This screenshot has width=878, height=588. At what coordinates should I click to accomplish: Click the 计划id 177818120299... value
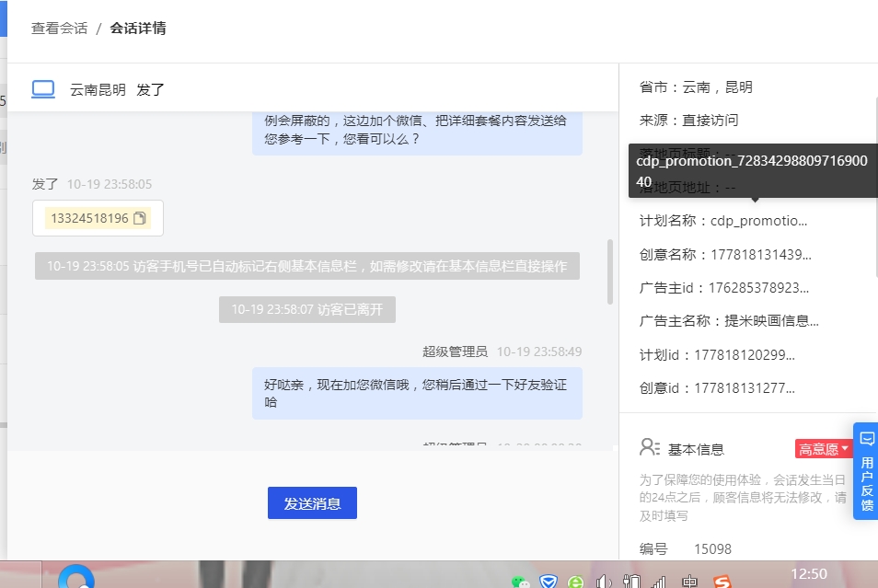point(745,355)
